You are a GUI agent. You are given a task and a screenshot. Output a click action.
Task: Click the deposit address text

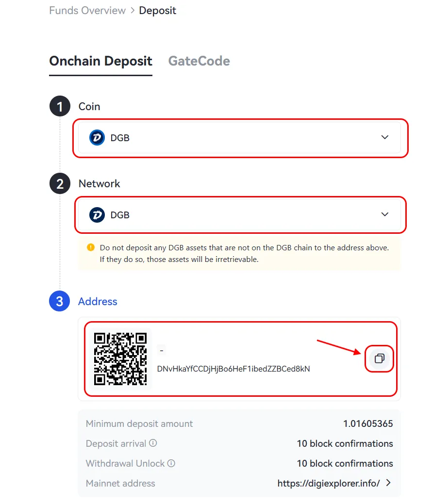coord(233,369)
